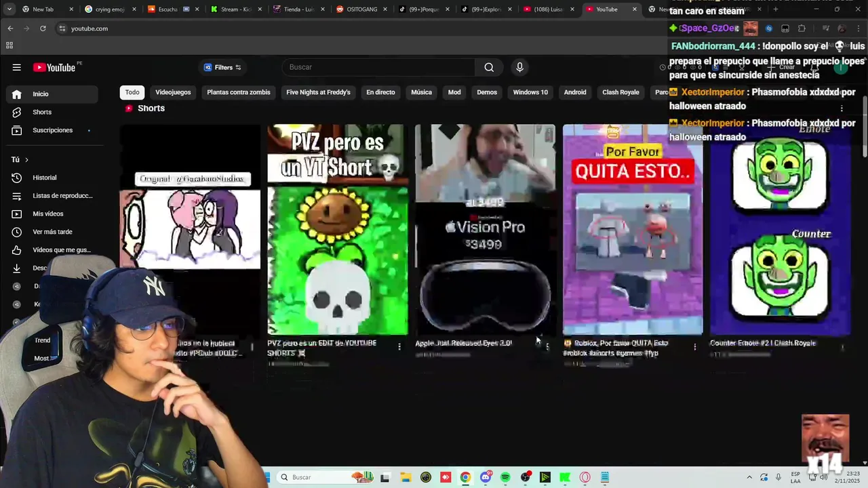Select the Plantas contra zombis chip
The image size is (868, 488).
[239, 92]
